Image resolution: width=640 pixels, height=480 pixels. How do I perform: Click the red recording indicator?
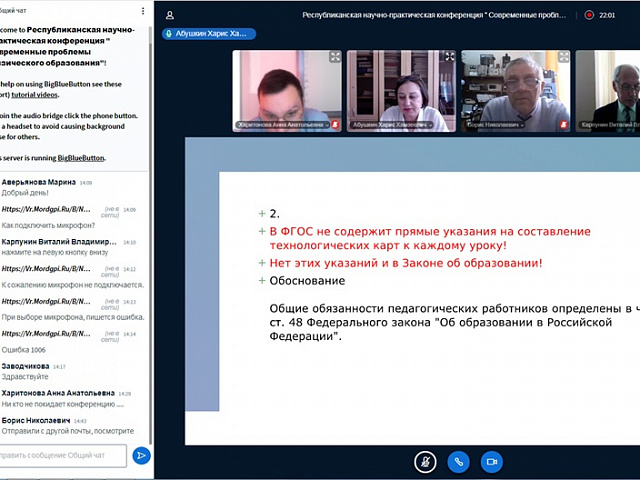[x=589, y=15]
